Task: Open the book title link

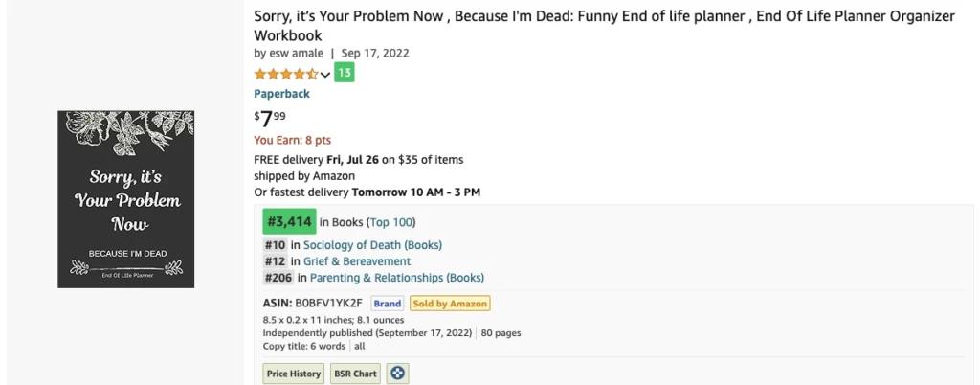Action: tap(605, 26)
